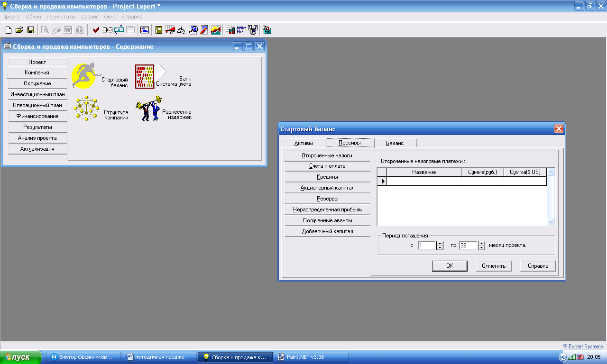Create a new project with the blank page icon
607x364 pixels.
pos(8,30)
